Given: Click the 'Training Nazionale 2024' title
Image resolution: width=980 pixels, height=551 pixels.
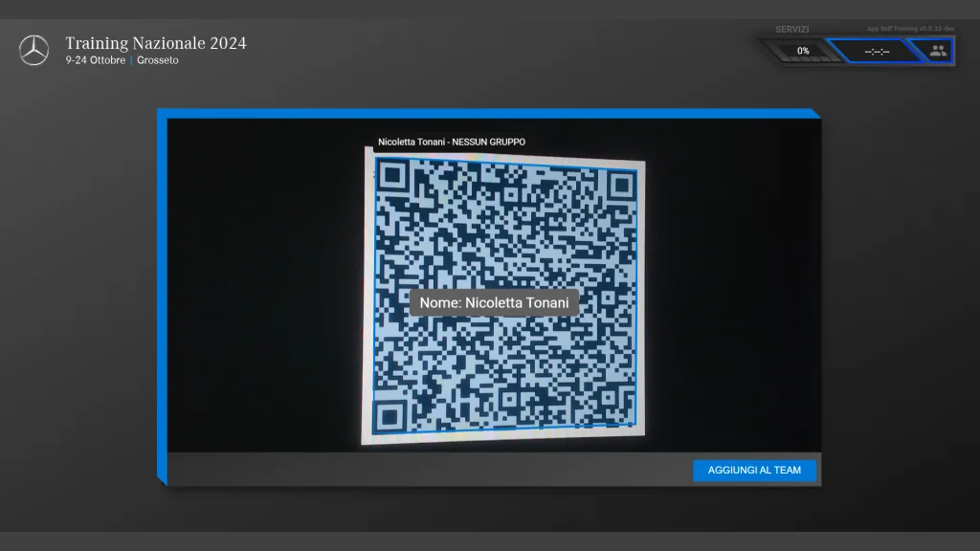Looking at the screenshot, I should pyautogui.click(x=156, y=43).
